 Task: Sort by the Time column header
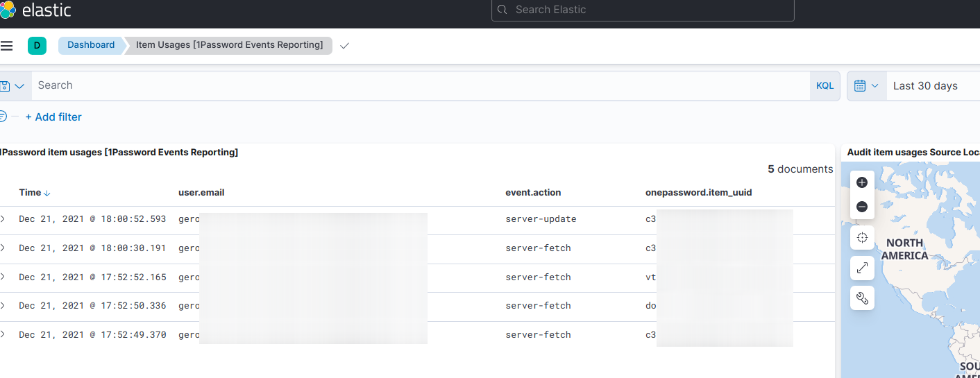pyautogui.click(x=35, y=192)
